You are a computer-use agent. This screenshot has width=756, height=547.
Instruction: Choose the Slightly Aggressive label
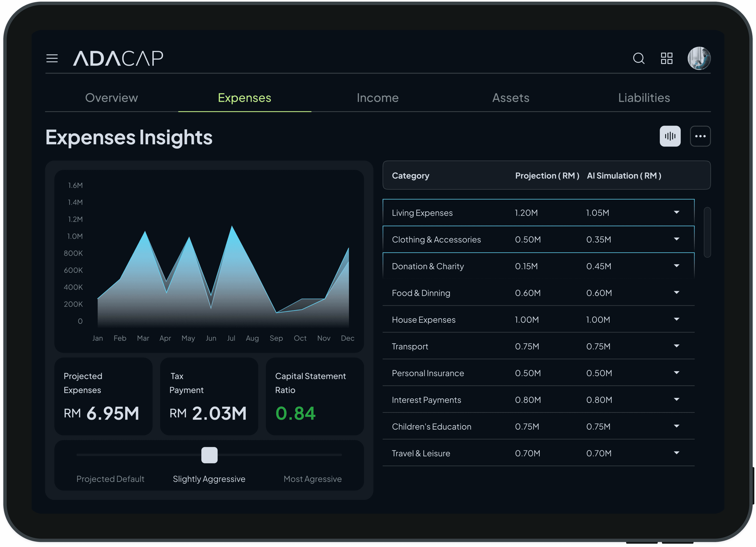pos(209,479)
